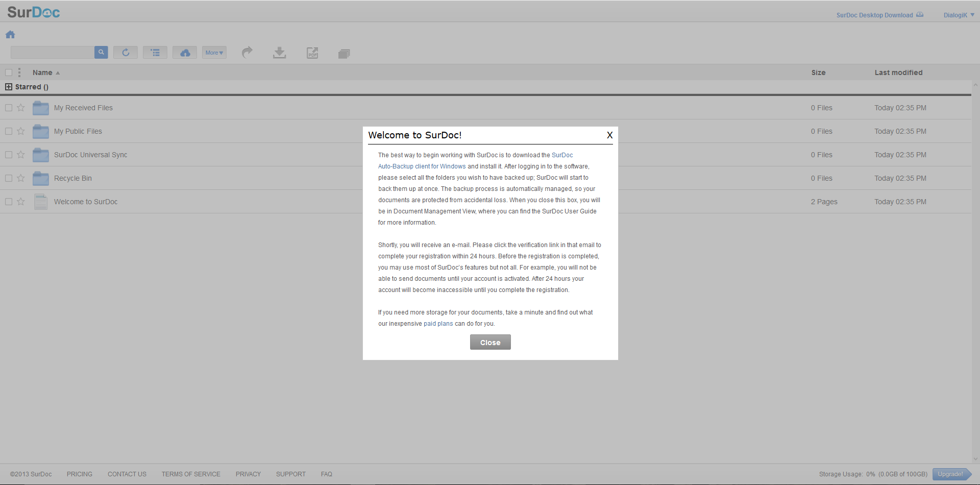Viewport: 980px width, 485px height.
Task: Click the convert to PDF icon
Action: (312, 53)
